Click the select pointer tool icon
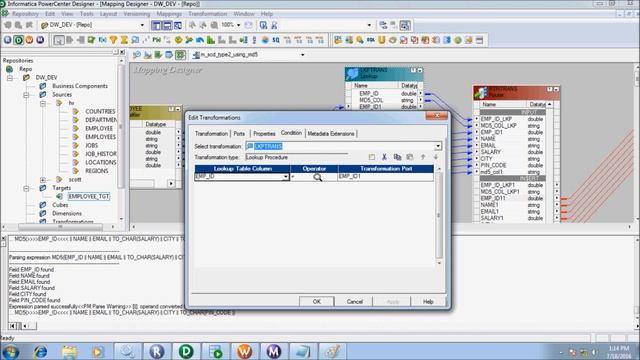640x360 pixels. pyautogui.click(x=59, y=40)
